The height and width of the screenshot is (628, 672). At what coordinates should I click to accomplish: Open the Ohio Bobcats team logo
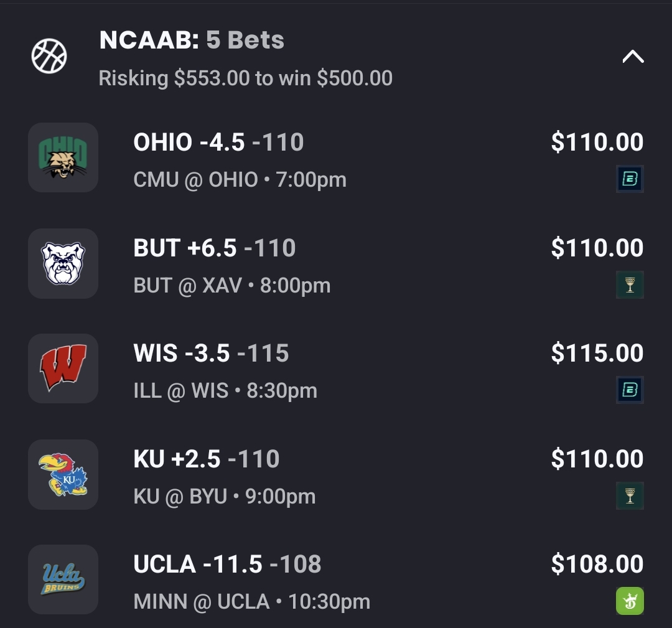pos(63,157)
